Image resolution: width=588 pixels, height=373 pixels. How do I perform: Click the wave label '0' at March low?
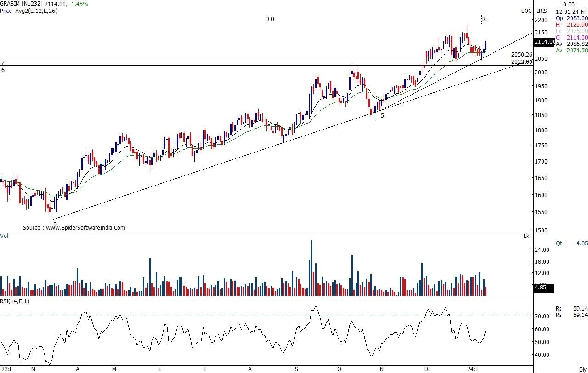pos(55,224)
